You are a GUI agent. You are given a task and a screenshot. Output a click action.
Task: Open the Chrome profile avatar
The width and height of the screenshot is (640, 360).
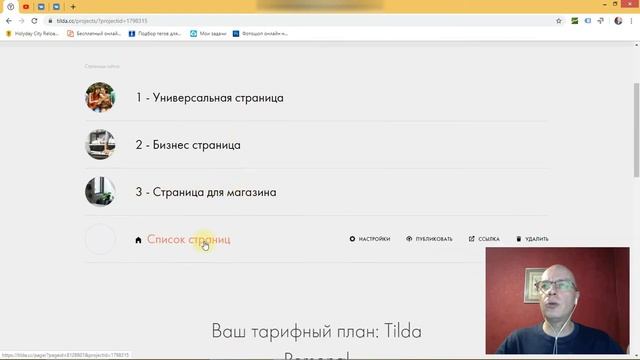pos(618,21)
